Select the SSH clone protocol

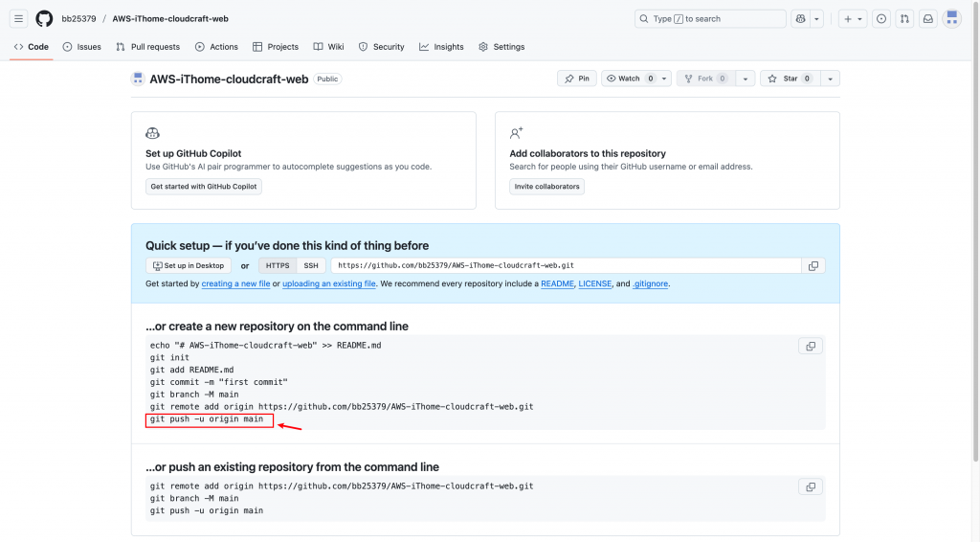[x=311, y=265]
